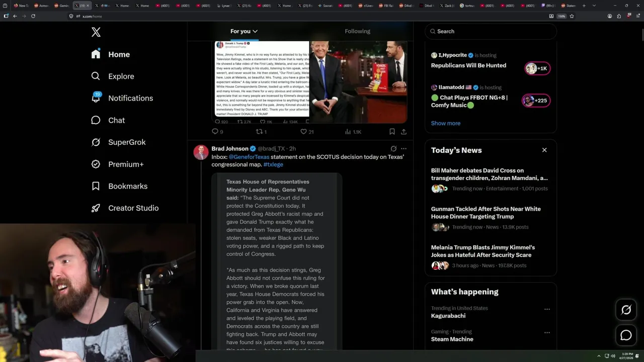Open the Trump and Kimmel photo
The height and width of the screenshot is (362, 644).
pos(358,82)
